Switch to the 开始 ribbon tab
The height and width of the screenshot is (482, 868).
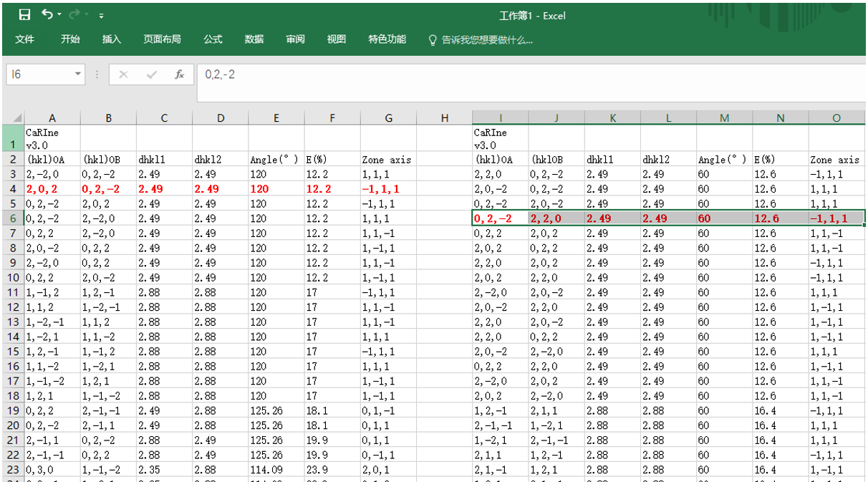[70, 39]
